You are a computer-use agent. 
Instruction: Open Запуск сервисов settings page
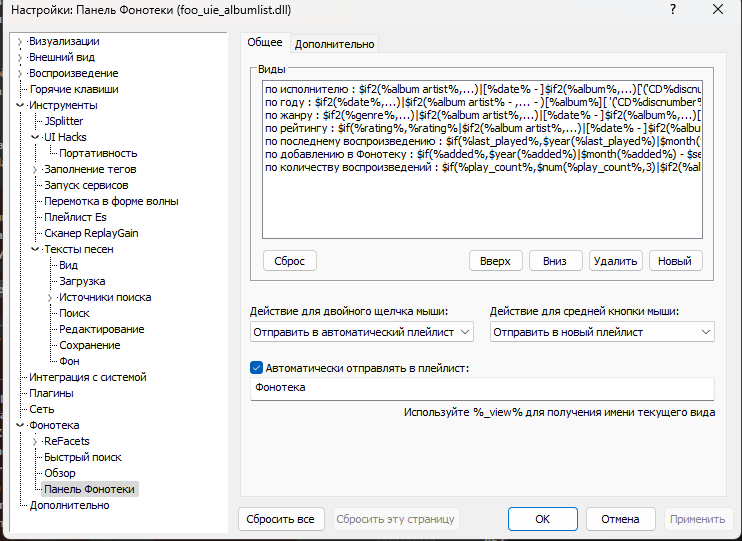tap(86, 185)
